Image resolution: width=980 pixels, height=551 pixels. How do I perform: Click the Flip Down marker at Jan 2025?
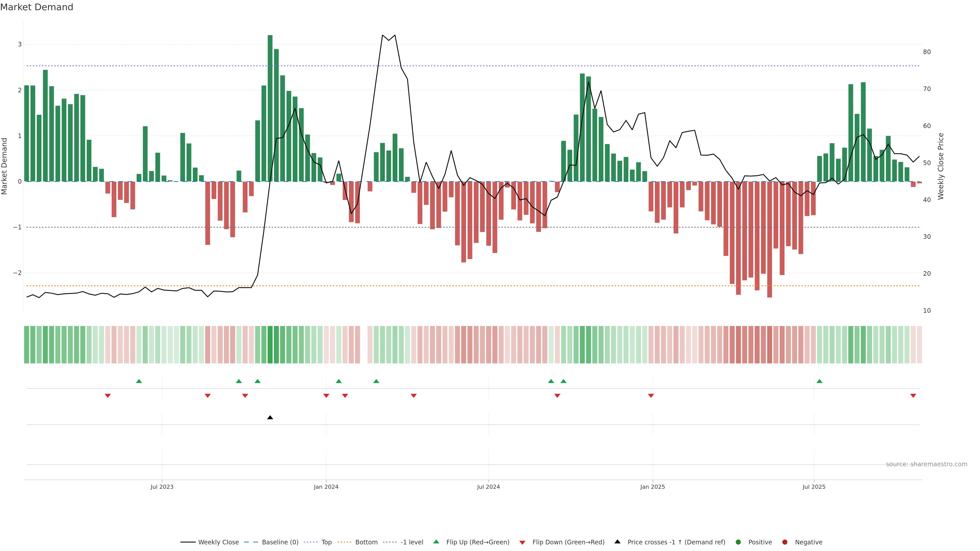pyautogui.click(x=651, y=396)
